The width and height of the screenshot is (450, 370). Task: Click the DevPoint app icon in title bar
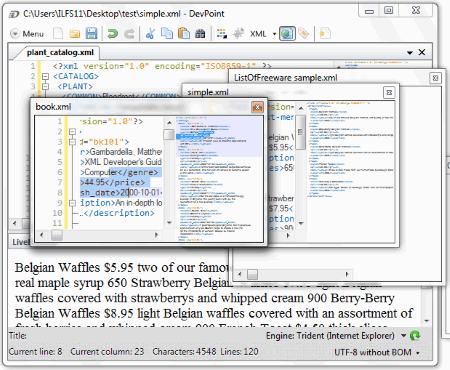pos(14,14)
